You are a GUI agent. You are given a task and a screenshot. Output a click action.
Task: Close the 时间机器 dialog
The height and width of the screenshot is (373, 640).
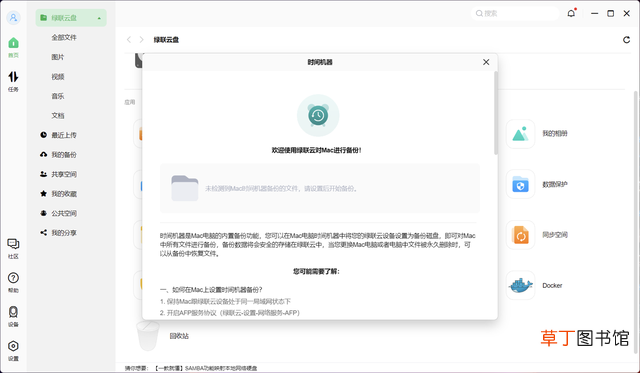tap(486, 62)
